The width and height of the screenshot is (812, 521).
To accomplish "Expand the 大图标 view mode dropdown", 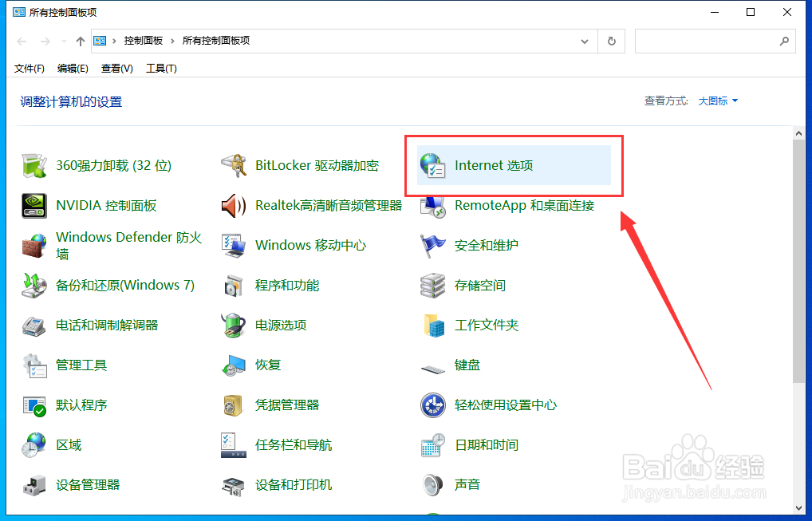I will pyautogui.click(x=718, y=101).
